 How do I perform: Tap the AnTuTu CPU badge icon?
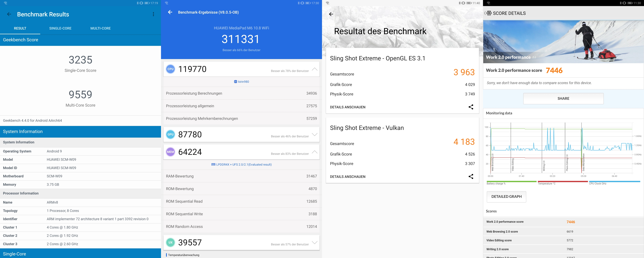click(170, 69)
